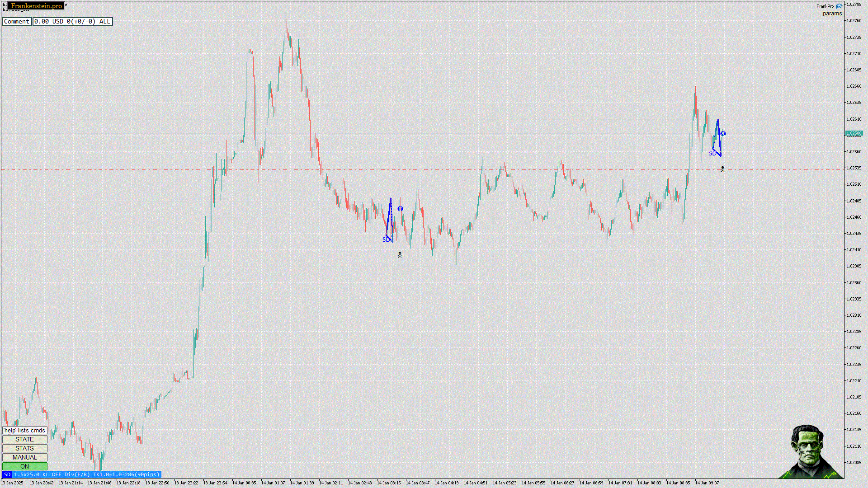
Task: Toggle the green ON button
Action: tap(25, 466)
